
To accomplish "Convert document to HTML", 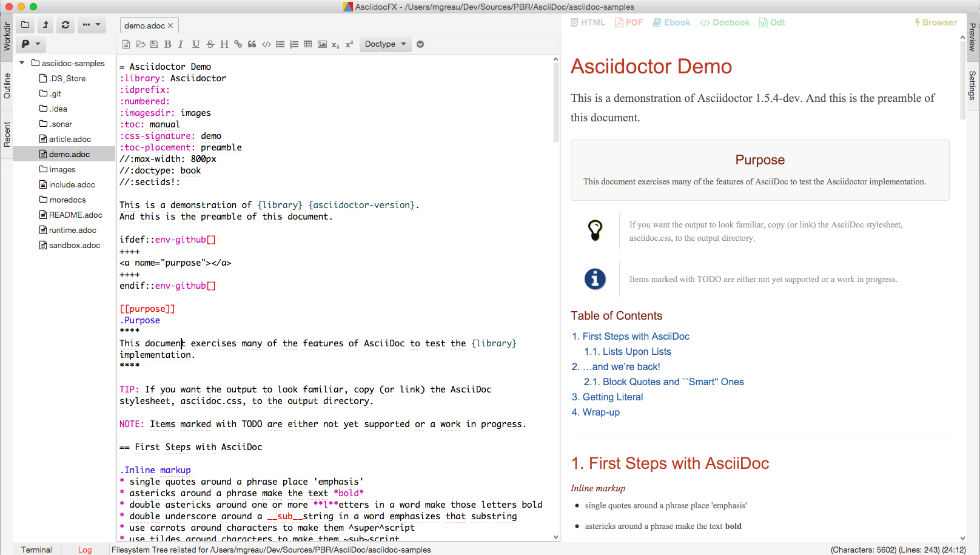I will 588,22.
